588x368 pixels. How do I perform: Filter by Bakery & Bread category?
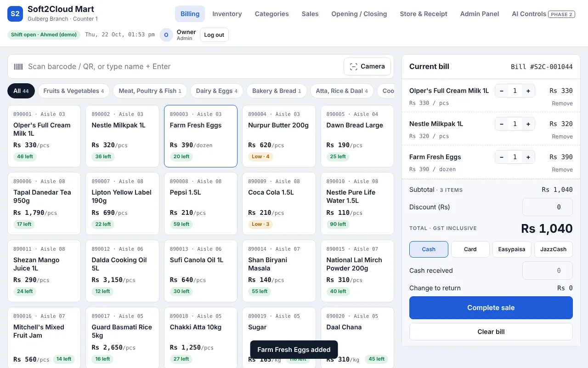277,91
